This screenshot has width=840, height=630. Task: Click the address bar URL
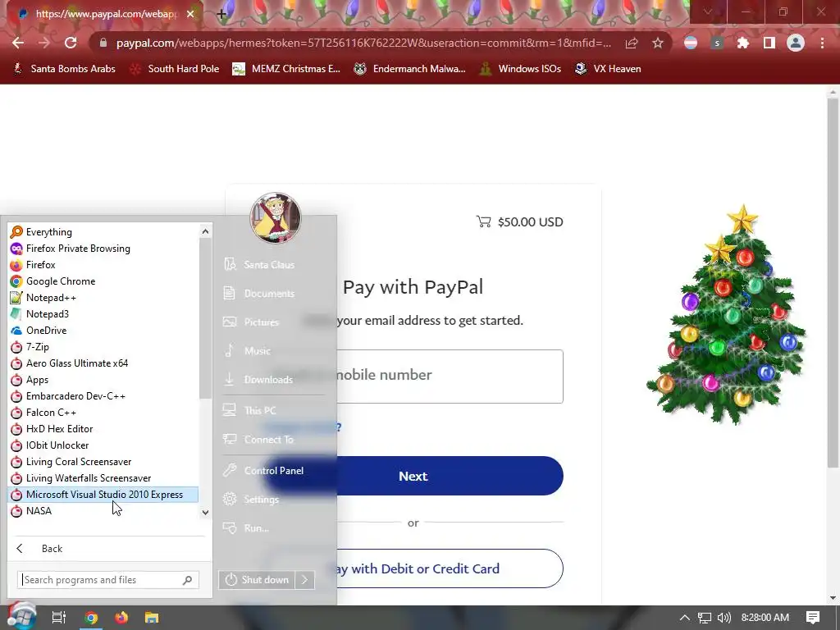363,43
